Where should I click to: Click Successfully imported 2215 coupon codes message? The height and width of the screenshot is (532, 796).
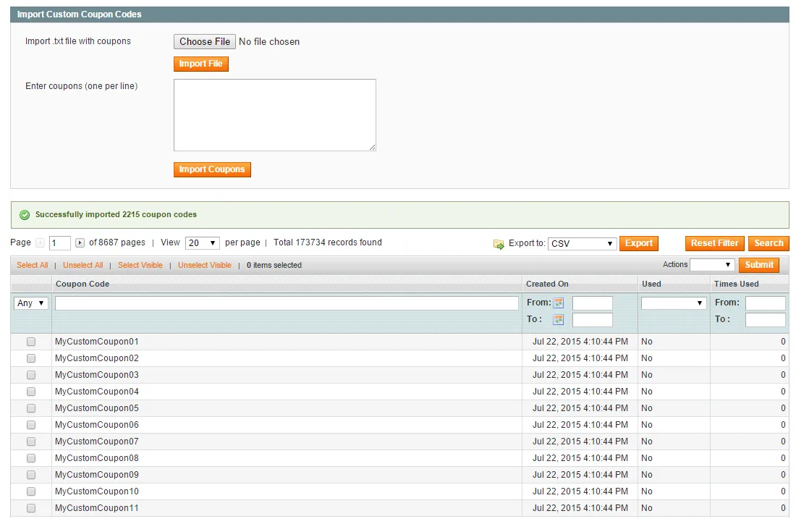tap(116, 215)
